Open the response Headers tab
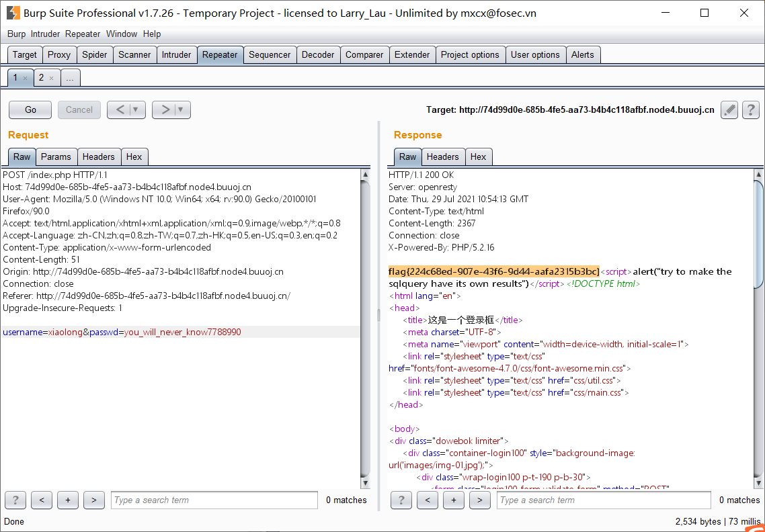 (443, 157)
